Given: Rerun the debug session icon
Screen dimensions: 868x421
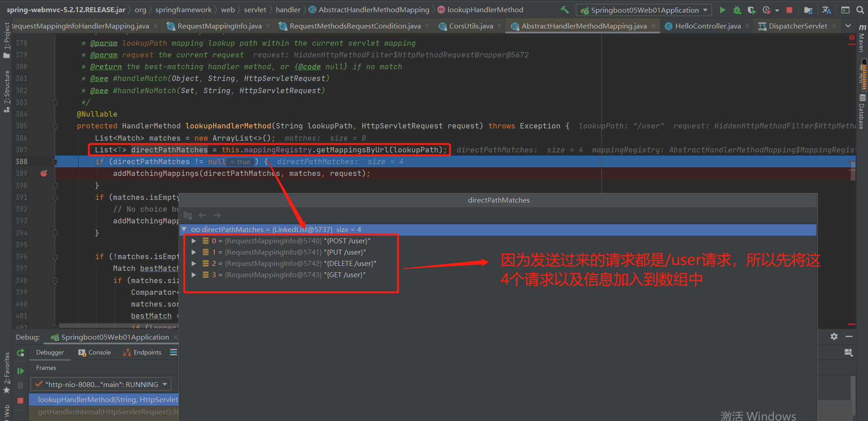Looking at the screenshot, I should pos(20,353).
